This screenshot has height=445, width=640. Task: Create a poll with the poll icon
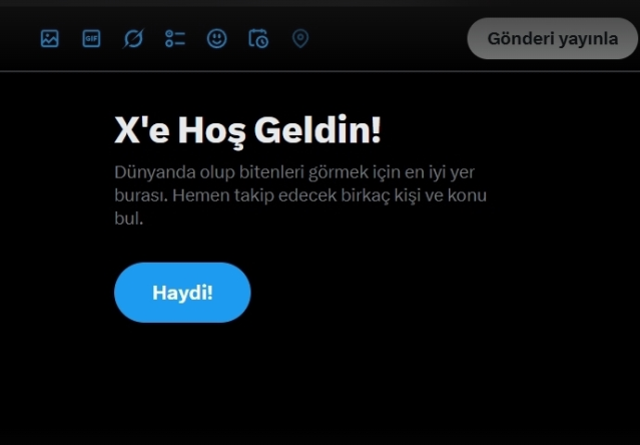tap(175, 39)
